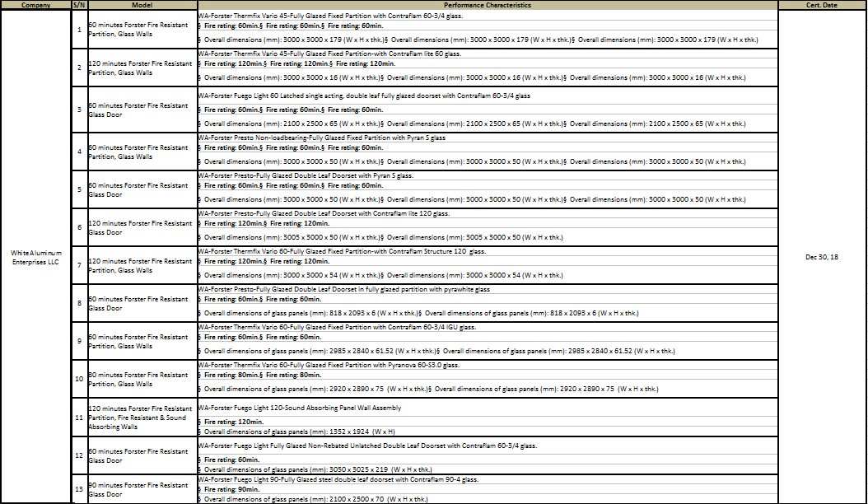Click the Sound Absorbing Walls model cell
The width and height of the screenshot is (868, 504).
(141, 418)
